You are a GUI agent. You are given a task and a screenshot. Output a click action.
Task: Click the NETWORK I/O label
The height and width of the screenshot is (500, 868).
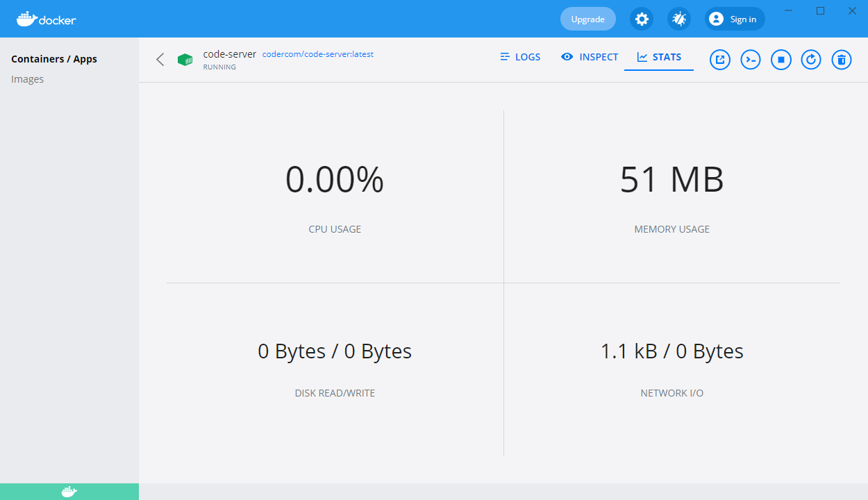[x=672, y=393]
